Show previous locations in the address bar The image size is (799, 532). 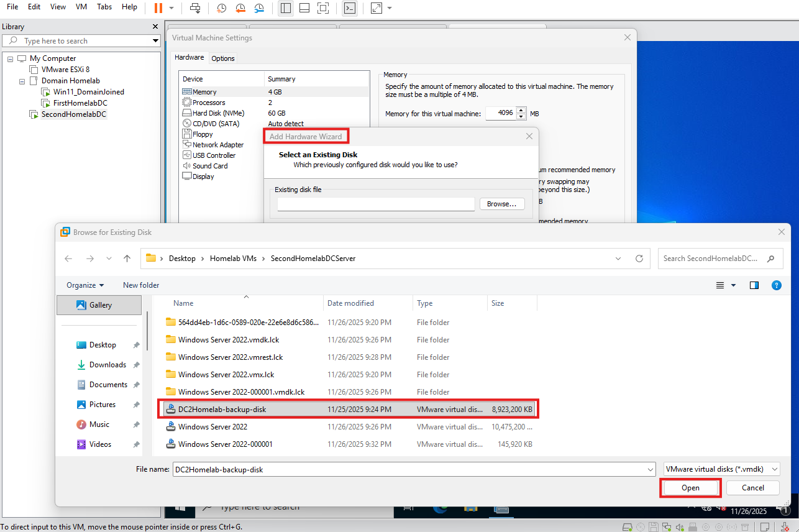point(618,259)
